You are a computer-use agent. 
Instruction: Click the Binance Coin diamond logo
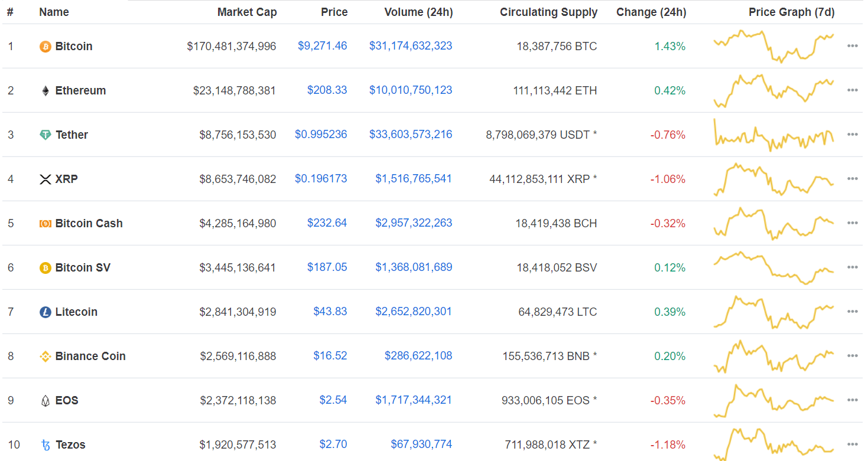(45, 356)
